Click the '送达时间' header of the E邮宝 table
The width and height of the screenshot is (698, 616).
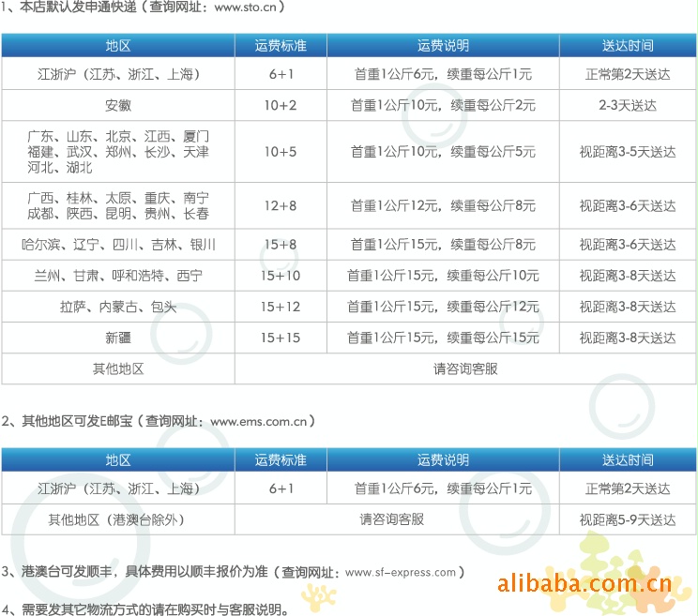pos(628,459)
